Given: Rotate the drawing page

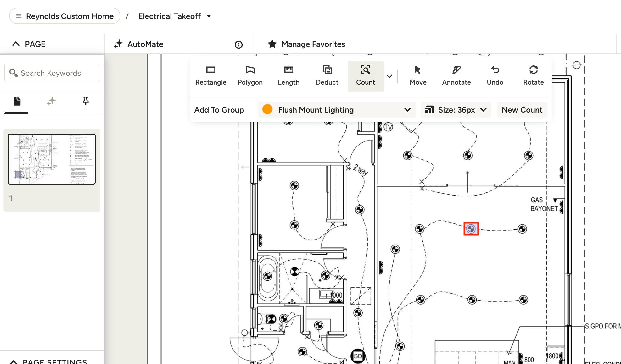Looking at the screenshot, I should click(533, 76).
